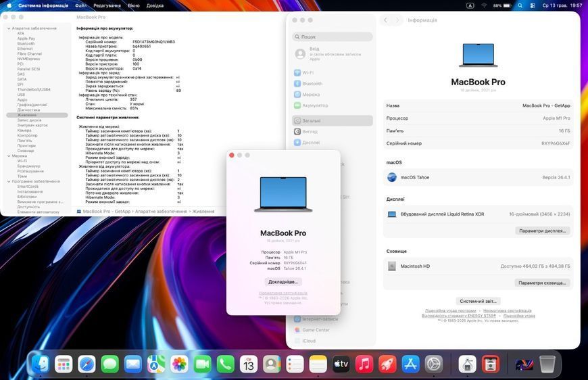Open Control Center from the menu bar

point(533,5)
